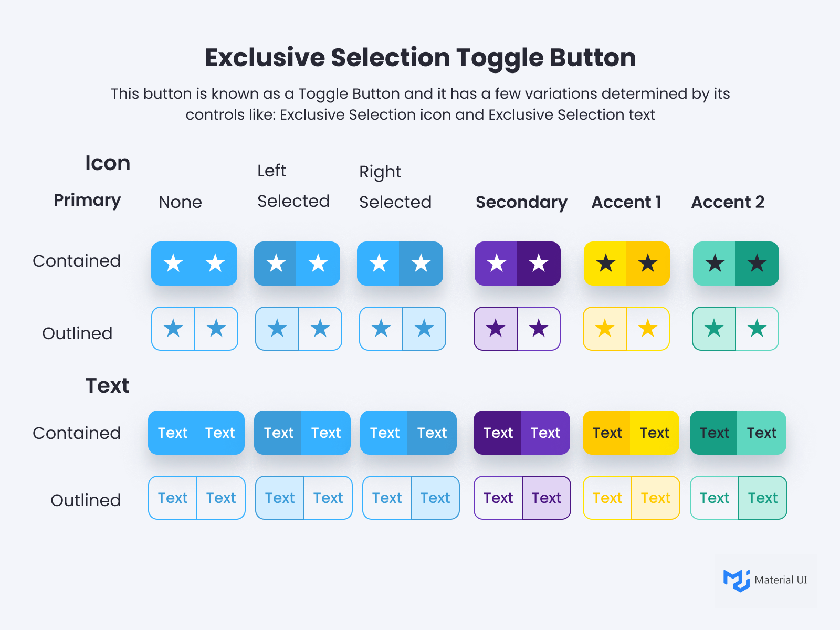
Task: Select right star in yellow contained icon toggle
Action: pos(648,264)
